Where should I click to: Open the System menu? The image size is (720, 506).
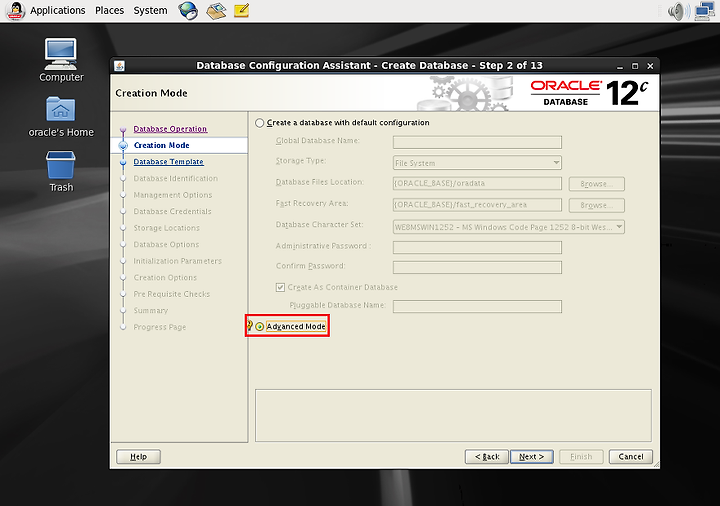[150, 10]
